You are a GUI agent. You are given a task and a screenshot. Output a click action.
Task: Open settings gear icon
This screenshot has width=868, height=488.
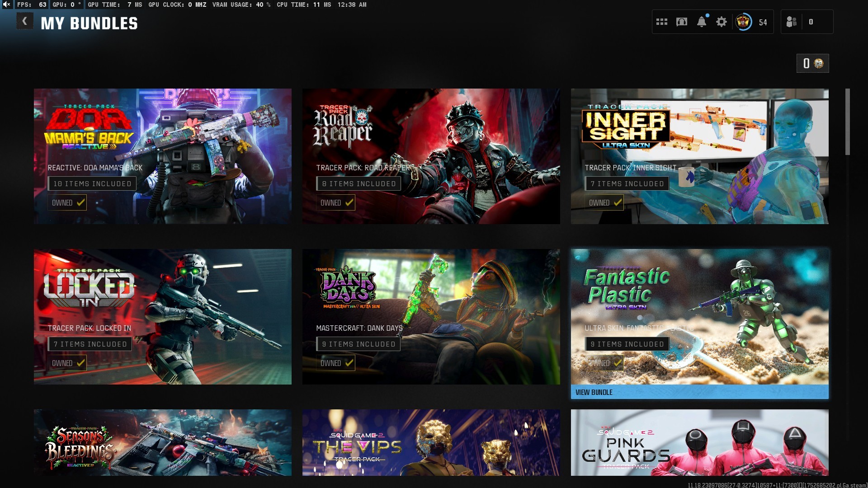722,22
